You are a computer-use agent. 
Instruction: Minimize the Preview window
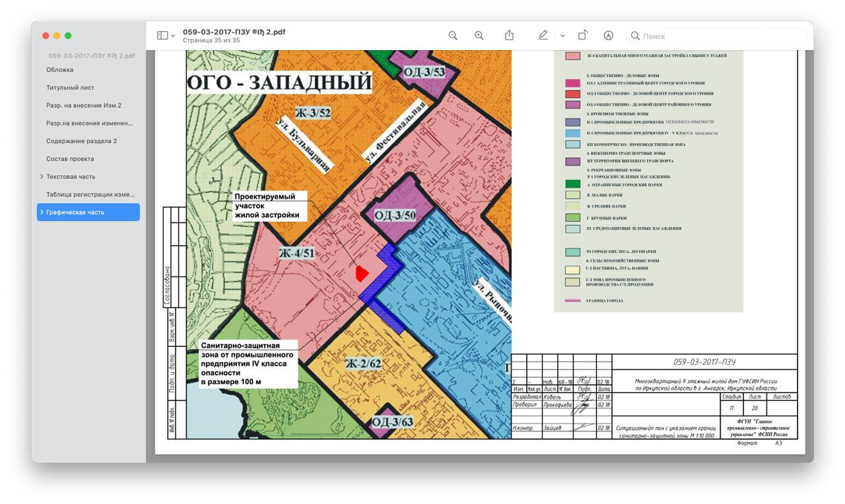pos(57,36)
